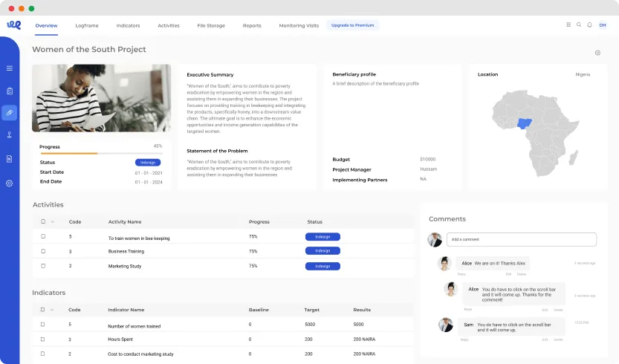
Task: Click the project settings gear icon
Action: [597, 53]
